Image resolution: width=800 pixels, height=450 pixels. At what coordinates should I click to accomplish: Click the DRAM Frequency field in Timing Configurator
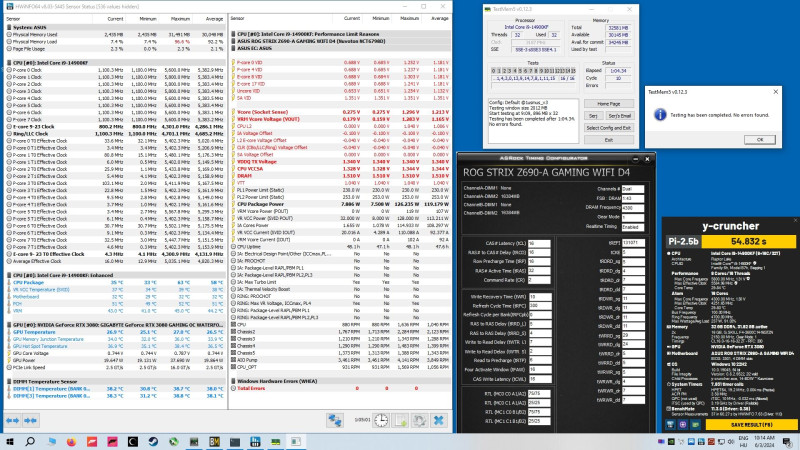pyautogui.click(x=633, y=208)
